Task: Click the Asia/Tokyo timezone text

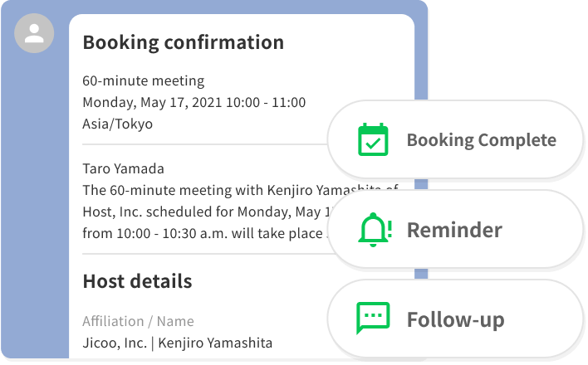Action: click(118, 124)
